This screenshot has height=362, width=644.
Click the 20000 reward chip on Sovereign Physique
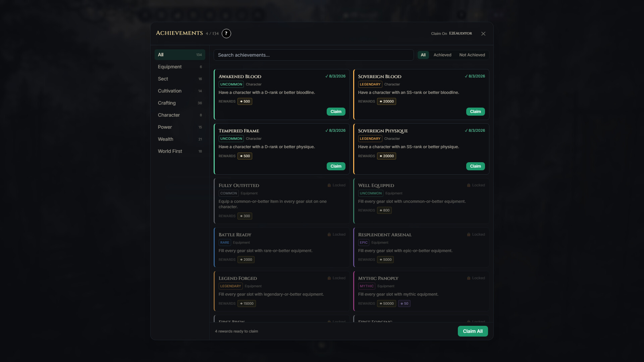pos(386,156)
